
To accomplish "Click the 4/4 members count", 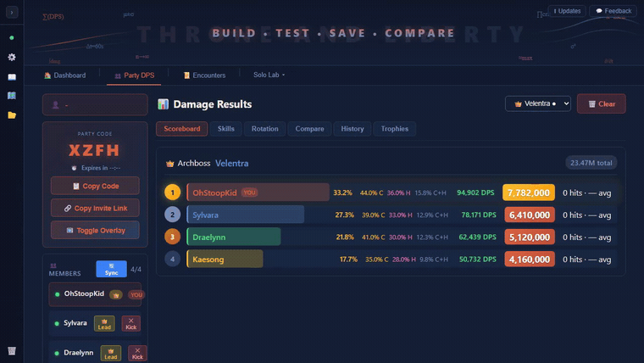I will (x=136, y=269).
